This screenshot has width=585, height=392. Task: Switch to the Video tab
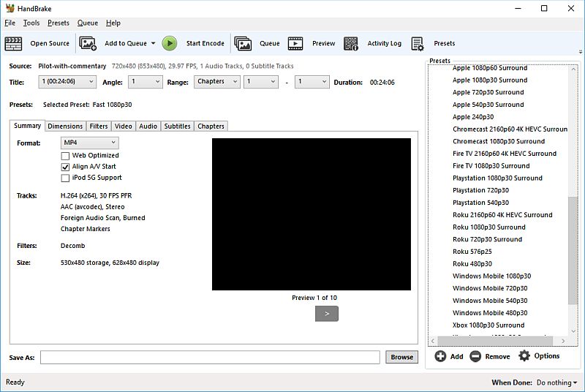[123, 126]
